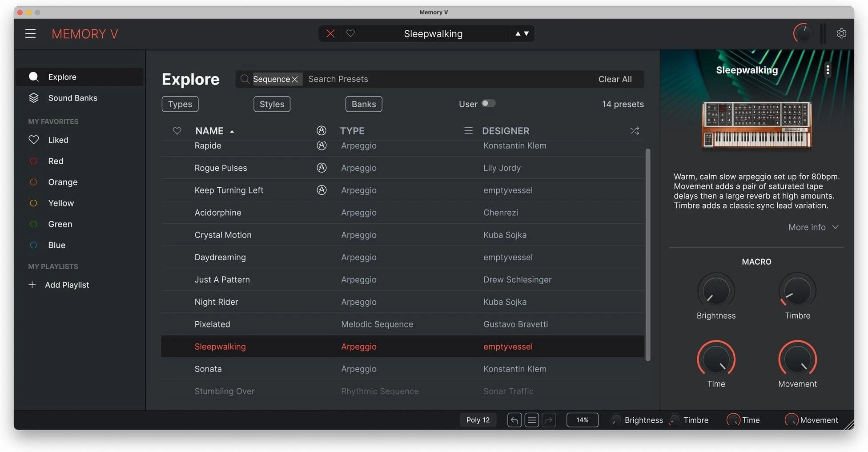Click the preset list scrollbar
This screenshot has width=868, height=452.
point(648,254)
